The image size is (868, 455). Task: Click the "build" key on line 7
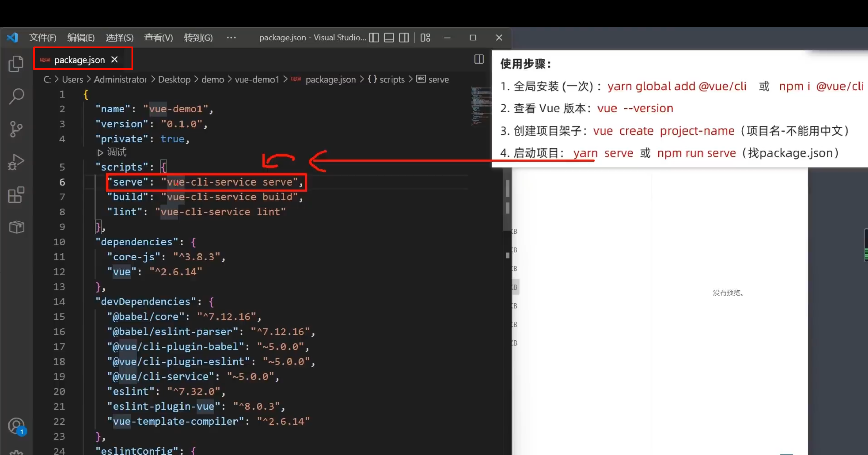pyautogui.click(x=128, y=197)
